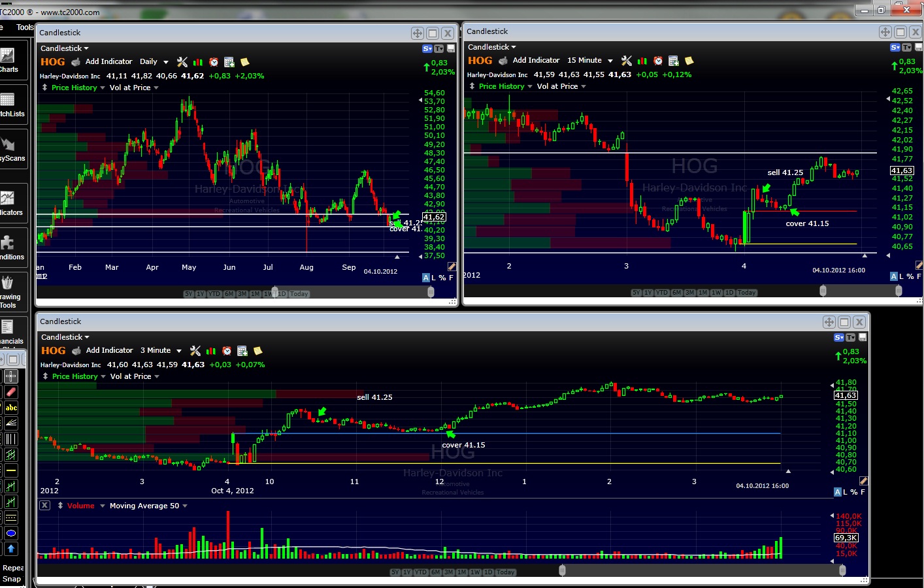
Task: Close the Volume pane with X box
Action: pyautogui.click(x=45, y=505)
